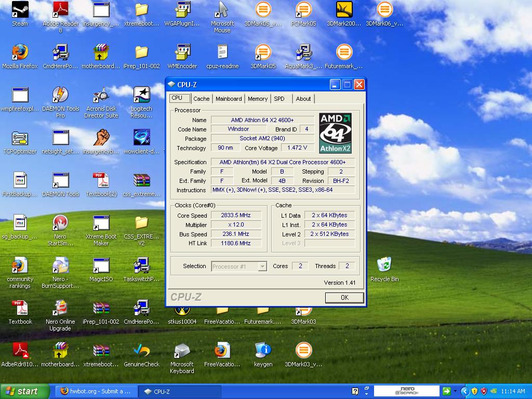Switch to hwbot.org Firefox taskbar button
The width and height of the screenshot is (532, 399).
pos(96,391)
